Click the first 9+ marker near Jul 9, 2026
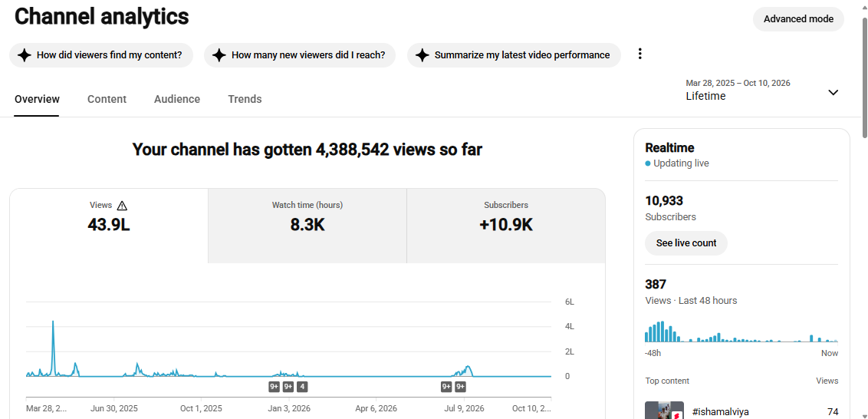 click(446, 386)
